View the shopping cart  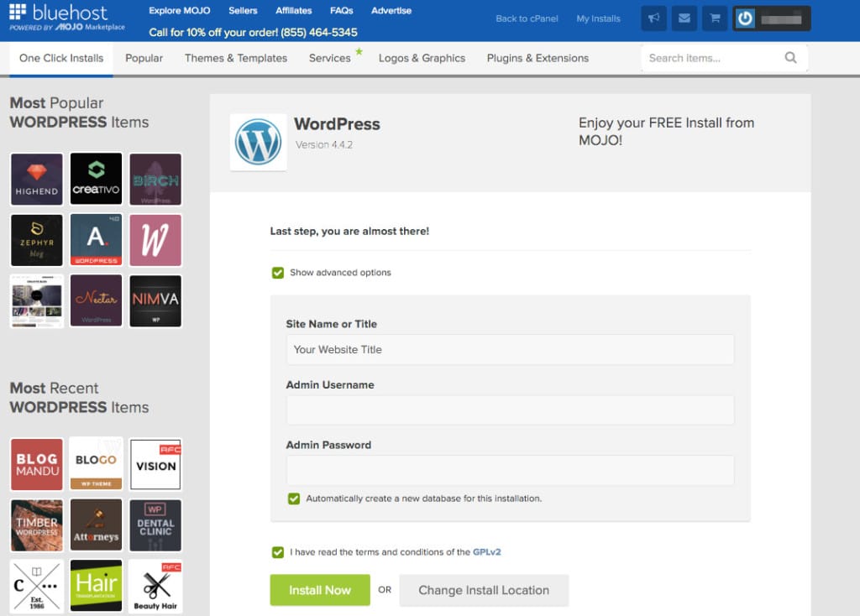pyautogui.click(x=714, y=18)
